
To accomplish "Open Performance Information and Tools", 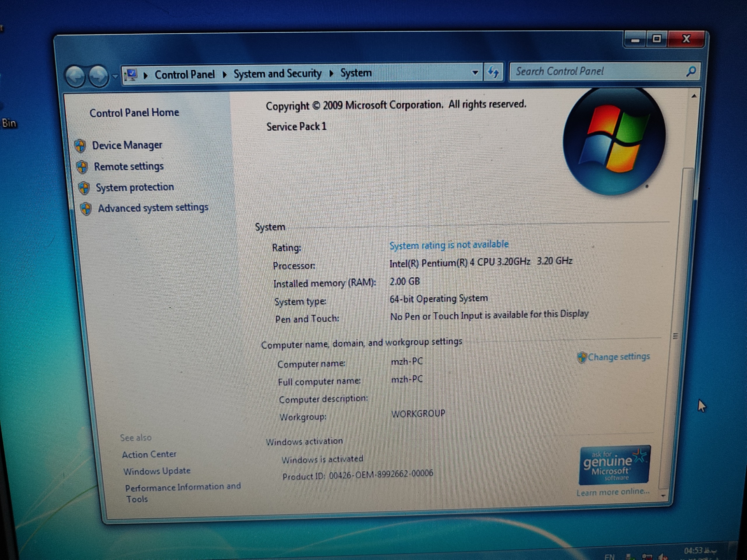I will point(183,493).
